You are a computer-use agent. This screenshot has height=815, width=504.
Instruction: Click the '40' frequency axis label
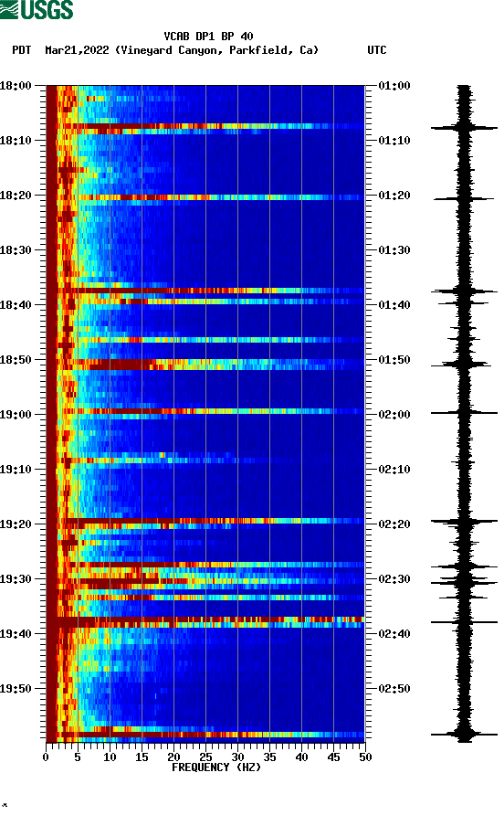click(301, 757)
